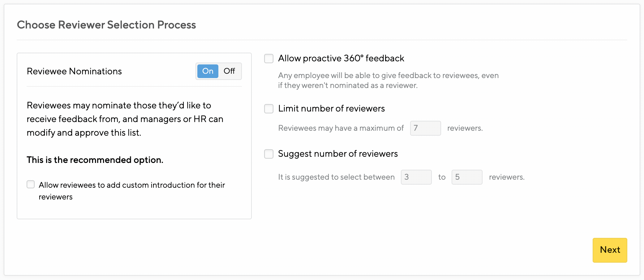Focus the minimum suggested reviewers field
The height and width of the screenshot is (280, 644).
point(416,177)
